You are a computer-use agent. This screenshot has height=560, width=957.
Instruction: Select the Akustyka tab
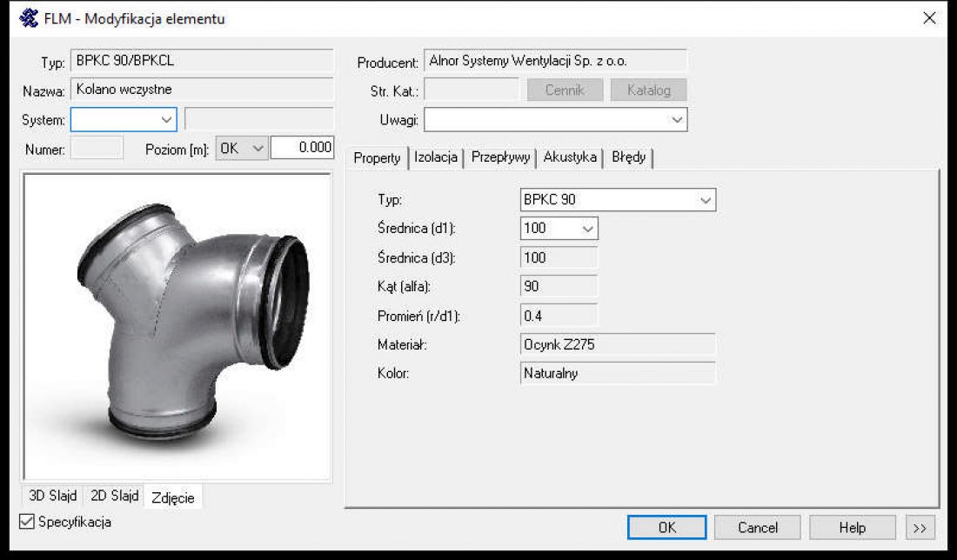click(570, 157)
